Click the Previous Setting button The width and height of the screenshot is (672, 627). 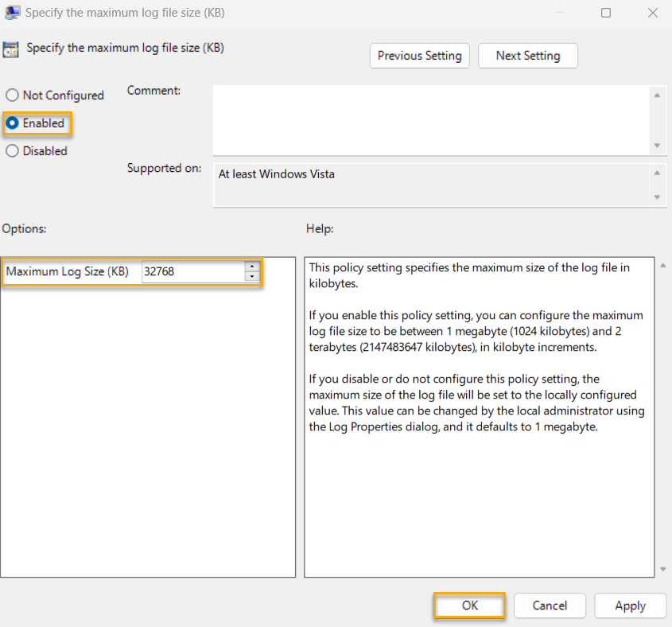[419, 56]
